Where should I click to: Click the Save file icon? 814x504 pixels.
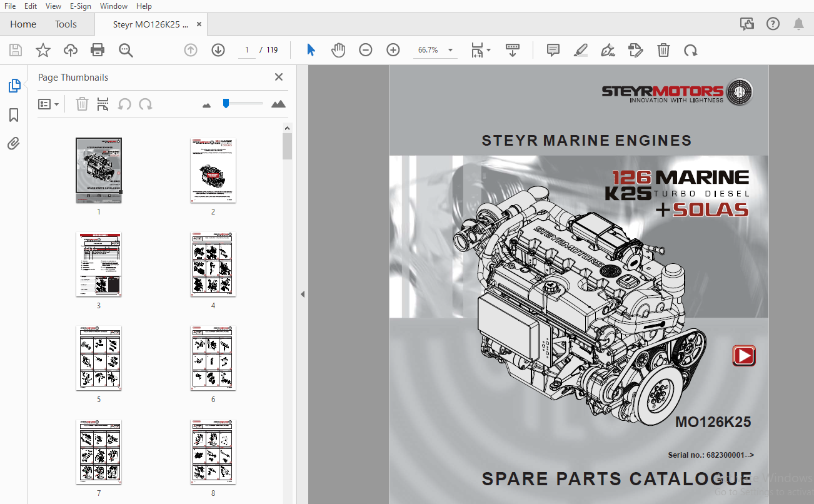coord(16,50)
